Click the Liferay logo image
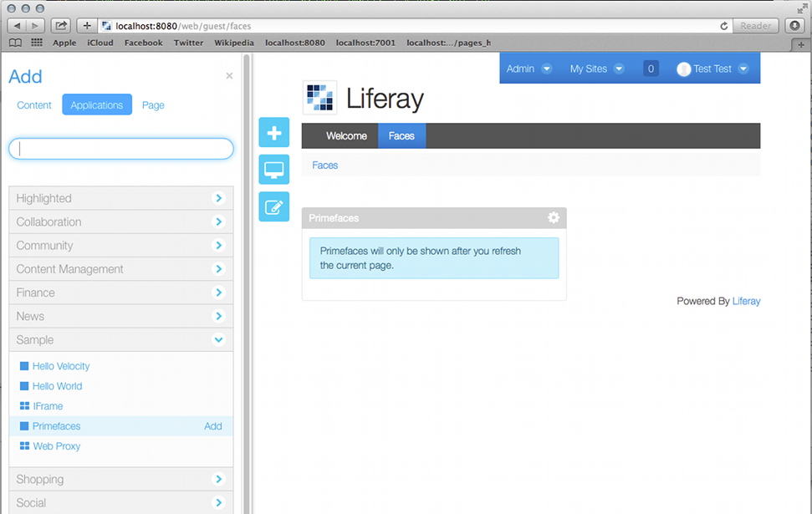The width and height of the screenshot is (812, 514). (319, 98)
